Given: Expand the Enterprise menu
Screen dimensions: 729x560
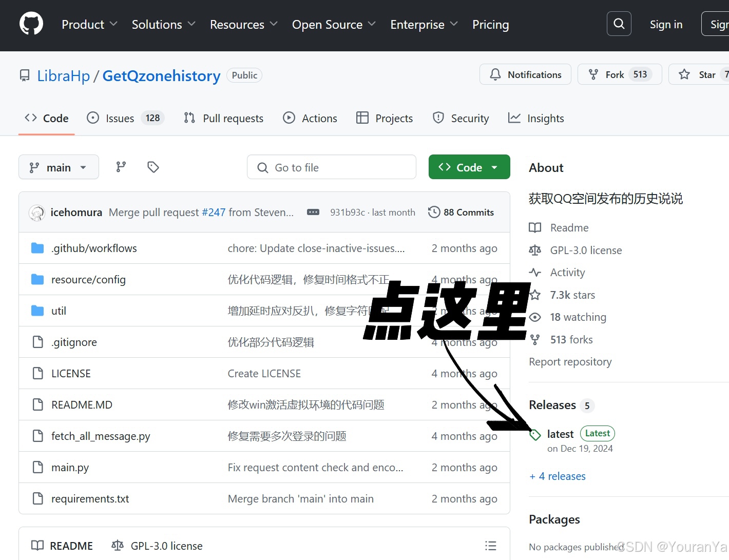Looking at the screenshot, I should [424, 24].
